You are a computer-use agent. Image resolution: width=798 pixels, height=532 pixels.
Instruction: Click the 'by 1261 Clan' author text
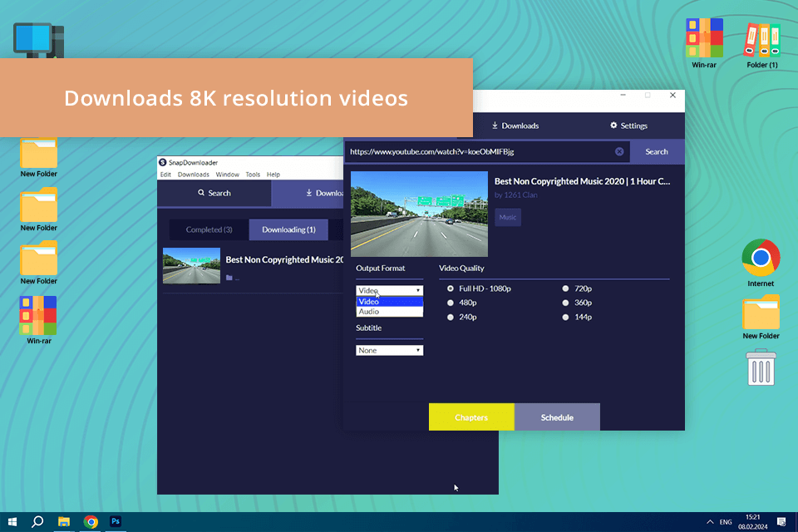515,195
